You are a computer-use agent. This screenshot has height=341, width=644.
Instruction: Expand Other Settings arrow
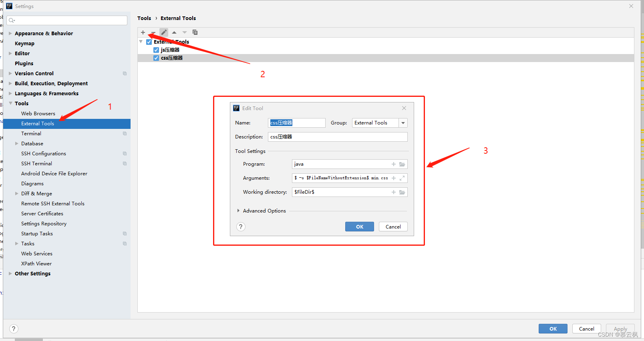(x=10, y=274)
